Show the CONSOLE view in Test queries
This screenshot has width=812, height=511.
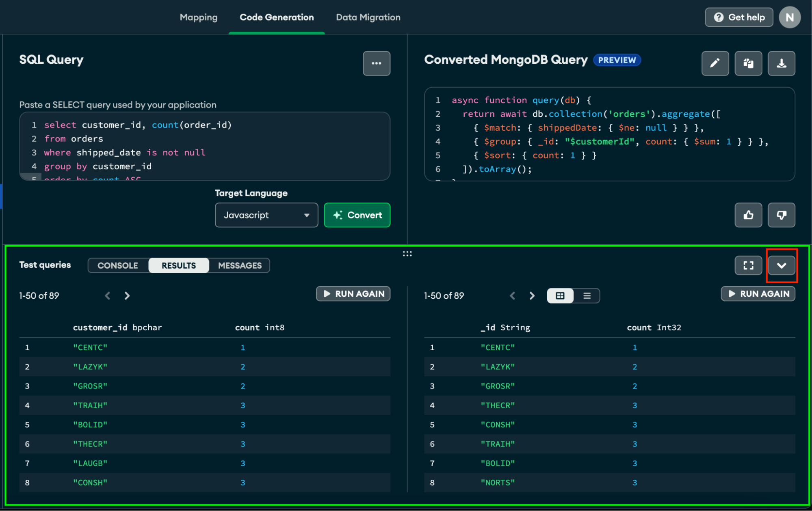(118, 265)
